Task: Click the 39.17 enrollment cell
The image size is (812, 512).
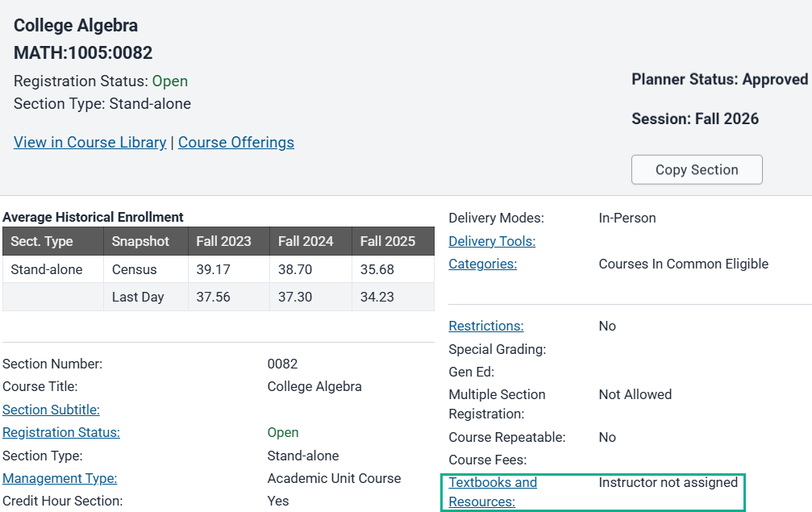Action: click(213, 269)
